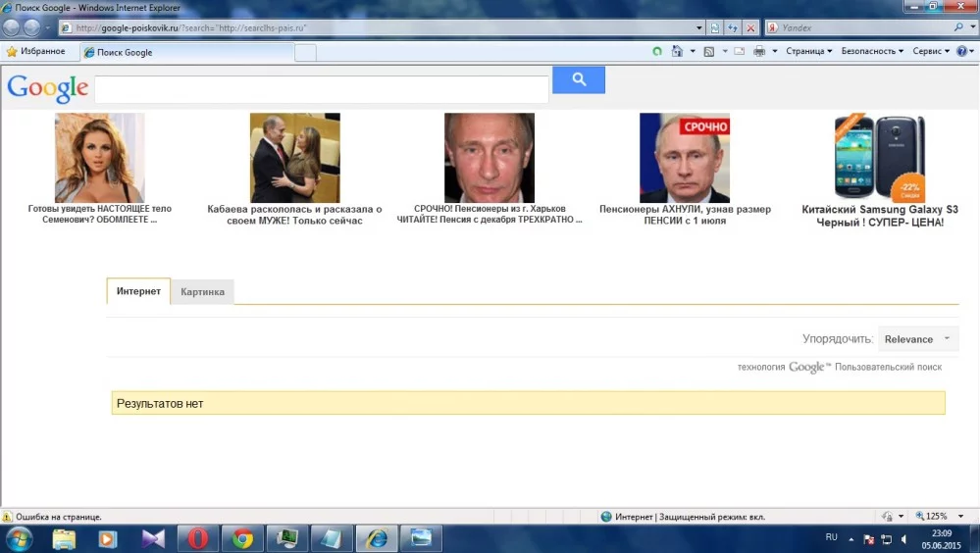Launch Windows Media Player from taskbar
The height and width of the screenshot is (553, 980).
point(108,538)
